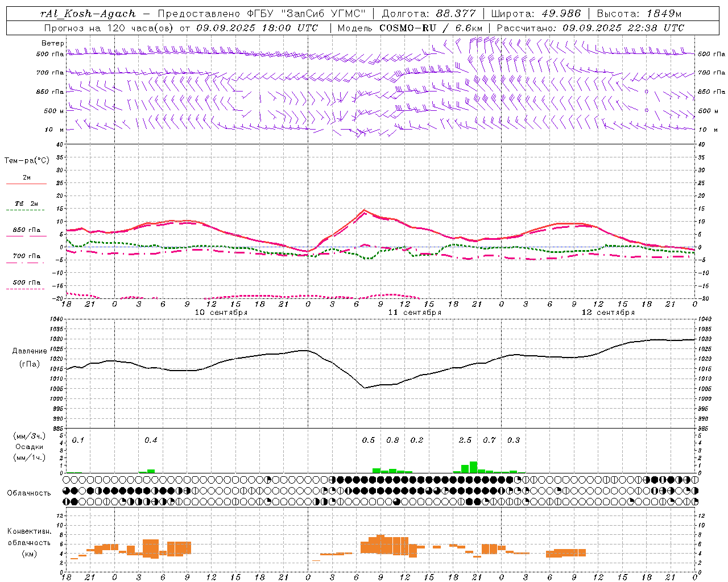Screen dimensions: 728x582
Task: Click the 0.7 precipitation amount value
Action: coord(489,440)
